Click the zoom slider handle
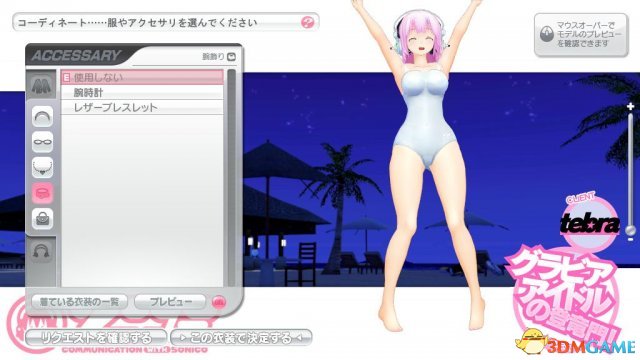 (631, 230)
